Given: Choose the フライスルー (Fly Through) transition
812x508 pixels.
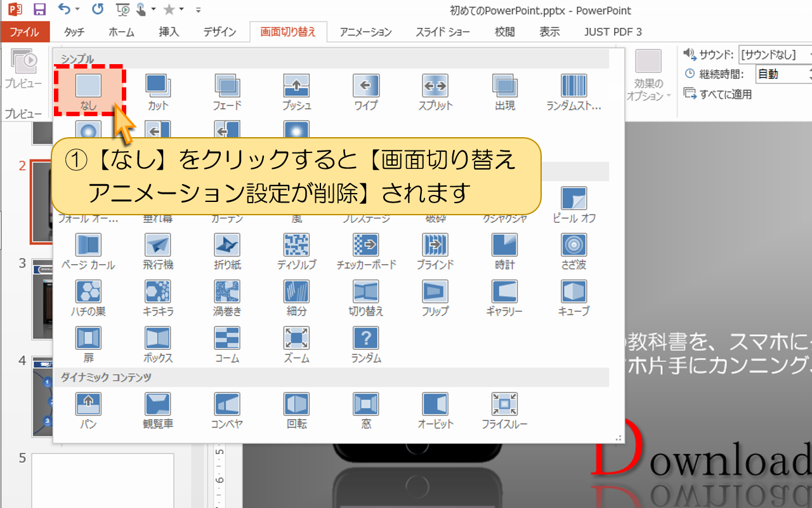Looking at the screenshot, I should pos(505,410).
